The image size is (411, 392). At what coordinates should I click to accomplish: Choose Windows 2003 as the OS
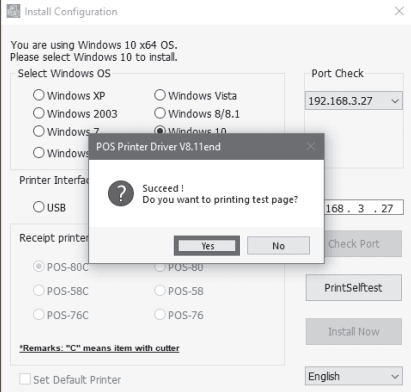click(x=75, y=113)
